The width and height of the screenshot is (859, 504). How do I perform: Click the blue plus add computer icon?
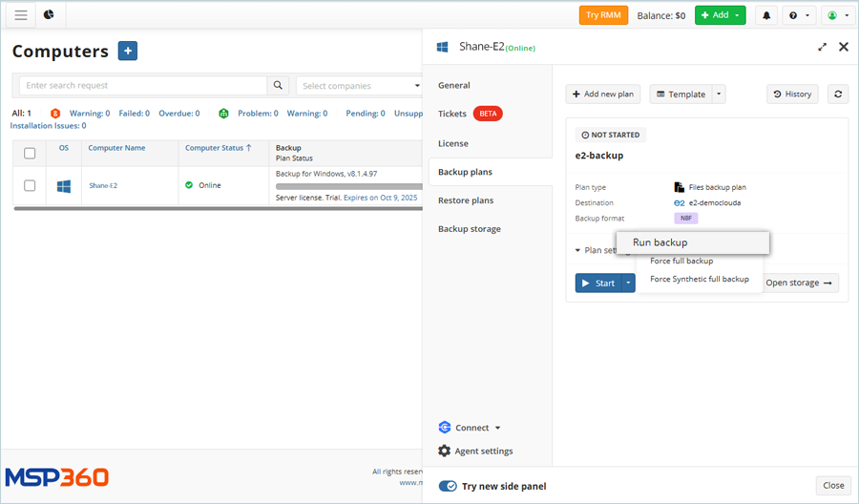tap(128, 52)
